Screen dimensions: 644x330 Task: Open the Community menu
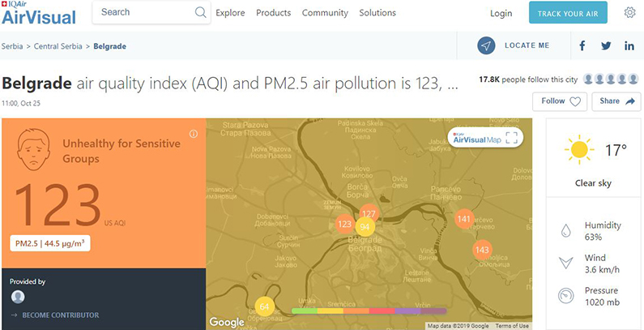(325, 13)
